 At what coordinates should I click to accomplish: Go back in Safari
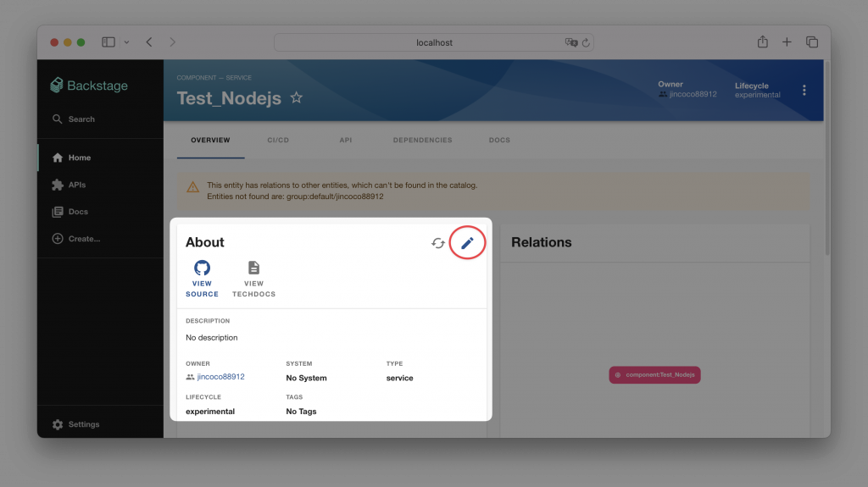[x=149, y=42]
